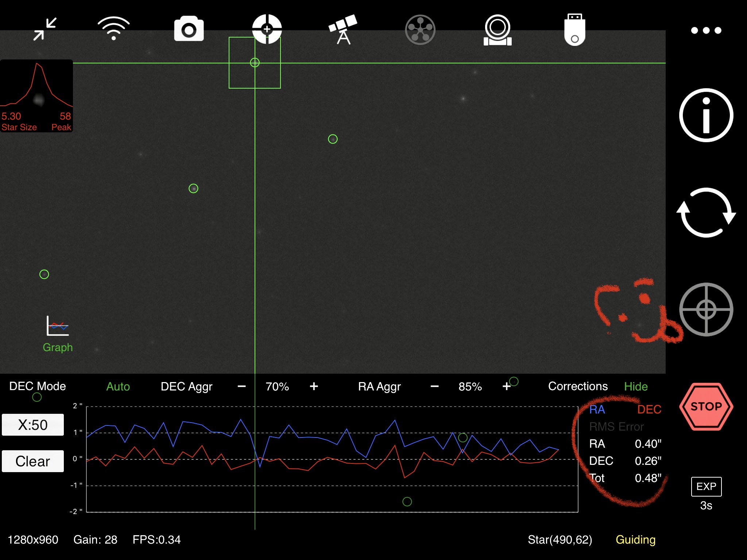The image size is (747, 560).
Task: Open the filter wheel icon
Action: coord(420,30)
